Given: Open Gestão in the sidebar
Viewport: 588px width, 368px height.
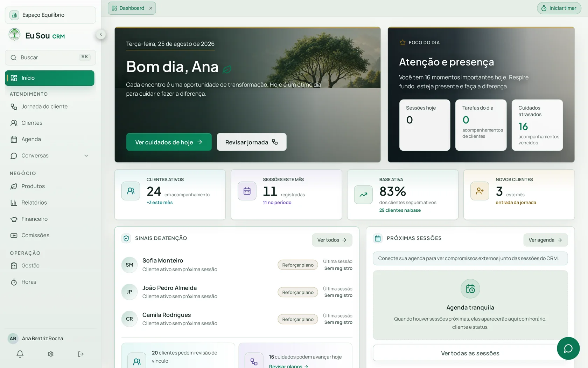Looking at the screenshot, I should pyautogui.click(x=50, y=266).
